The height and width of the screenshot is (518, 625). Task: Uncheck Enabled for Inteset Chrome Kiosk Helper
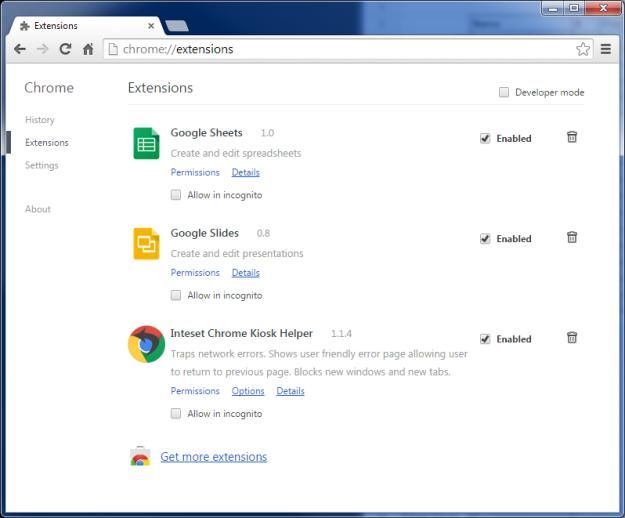point(485,339)
